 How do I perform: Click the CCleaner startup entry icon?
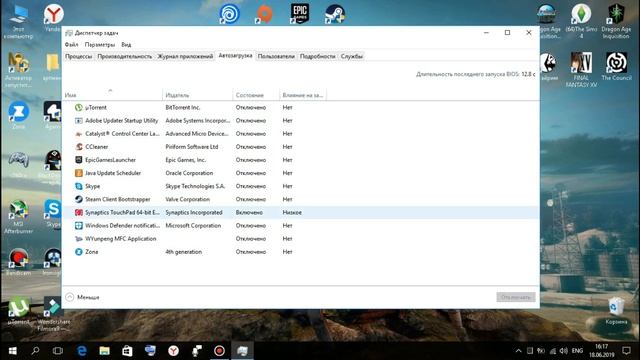click(79, 147)
